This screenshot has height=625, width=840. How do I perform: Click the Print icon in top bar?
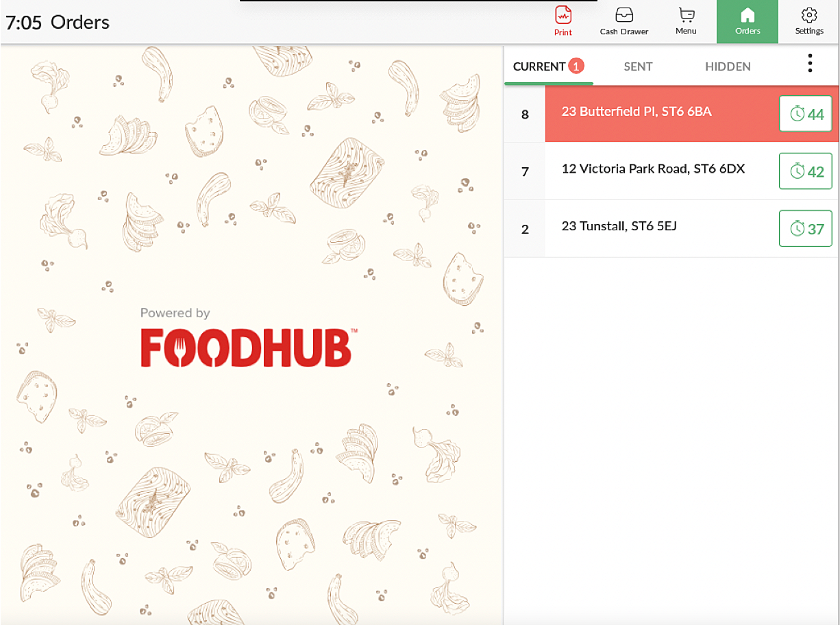click(x=563, y=21)
